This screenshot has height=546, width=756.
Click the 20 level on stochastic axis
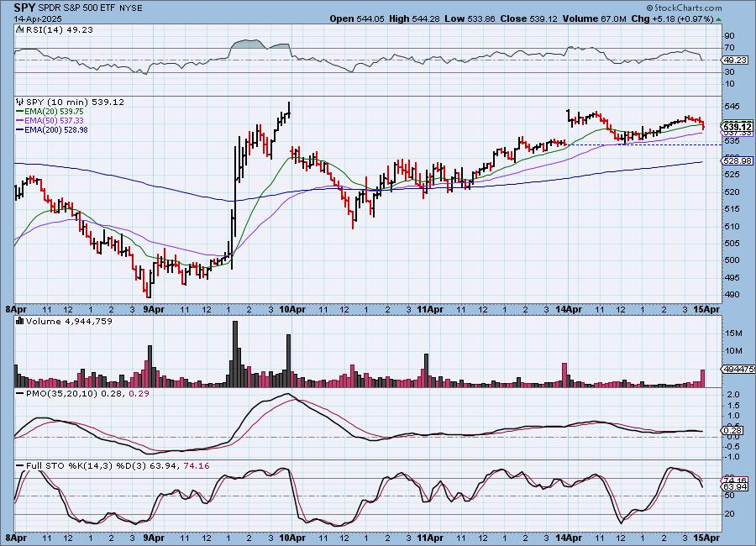pos(730,514)
